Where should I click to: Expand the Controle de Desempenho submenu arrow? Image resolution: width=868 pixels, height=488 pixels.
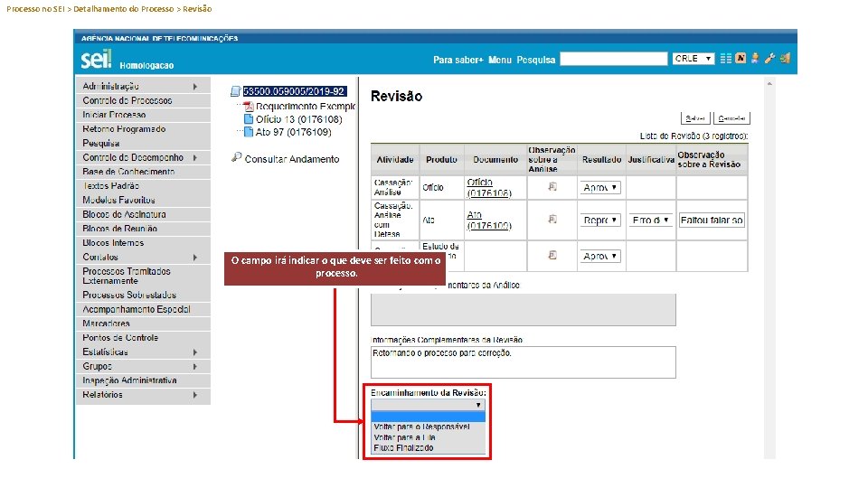[x=195, y=157]
